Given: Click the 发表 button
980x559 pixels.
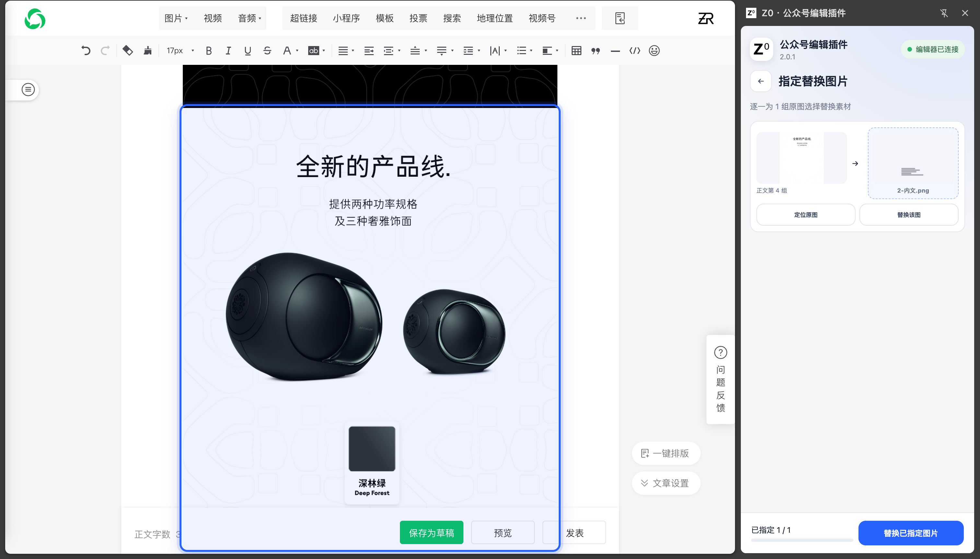Looking at the screenshot, I should click(574, 532).
